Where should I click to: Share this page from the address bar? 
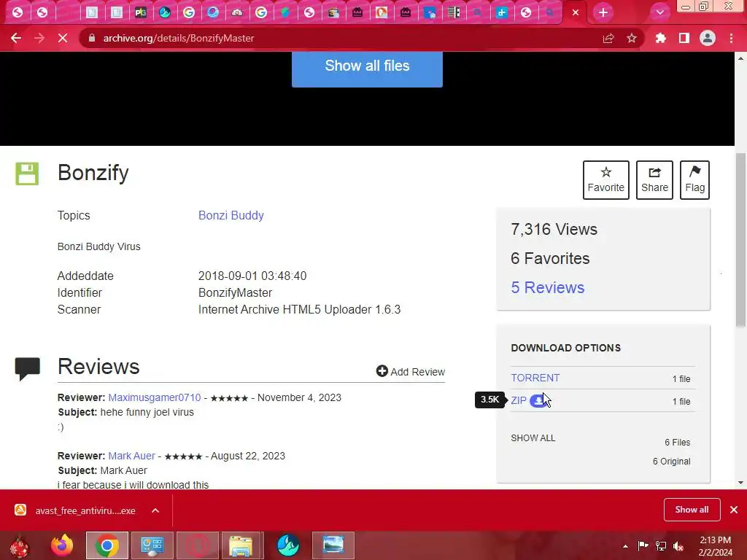pos(608,38)
